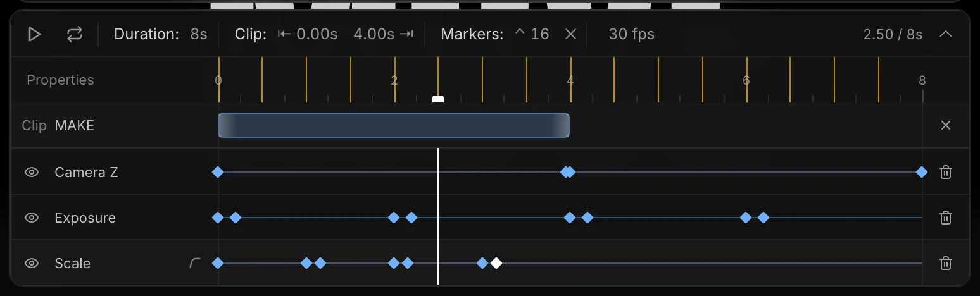Click the 6 second ruler mark
Image resolution: width=980 pixels, height=296 pixels.
coord(746,80)
